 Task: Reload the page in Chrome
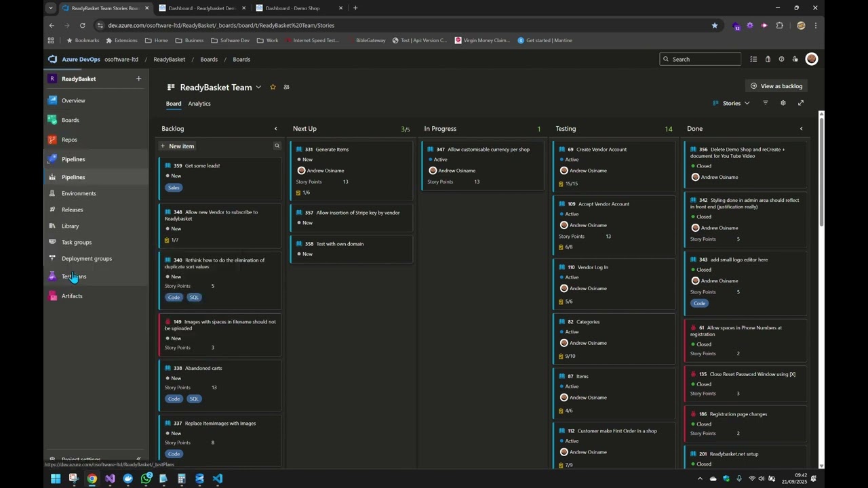(82, 25)
